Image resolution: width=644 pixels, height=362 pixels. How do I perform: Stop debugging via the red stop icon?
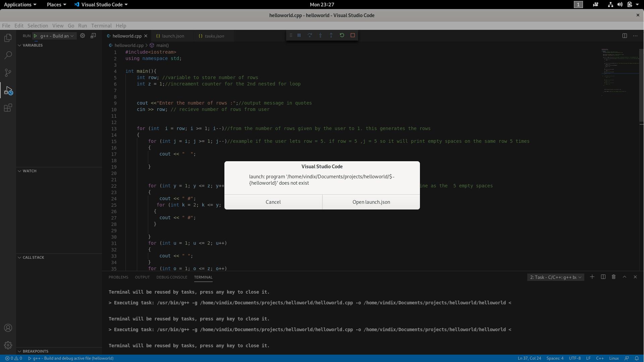point(353,35)
